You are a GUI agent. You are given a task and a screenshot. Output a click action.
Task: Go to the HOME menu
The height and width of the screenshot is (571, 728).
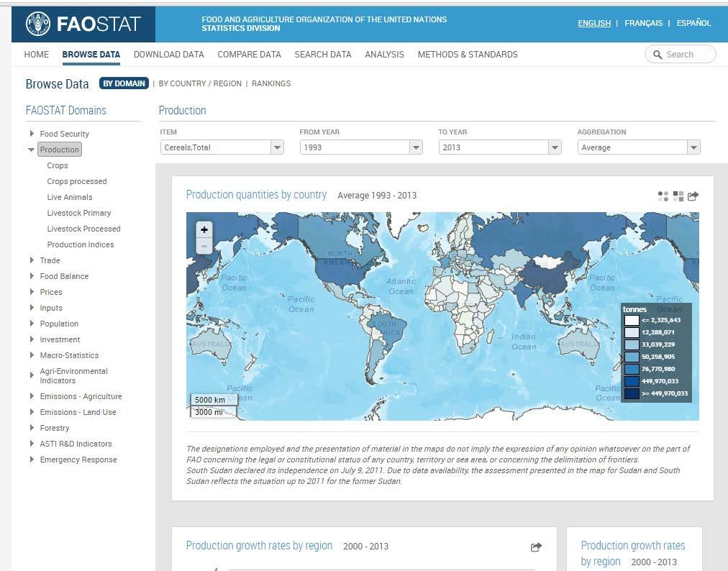(x=36, y=55)
